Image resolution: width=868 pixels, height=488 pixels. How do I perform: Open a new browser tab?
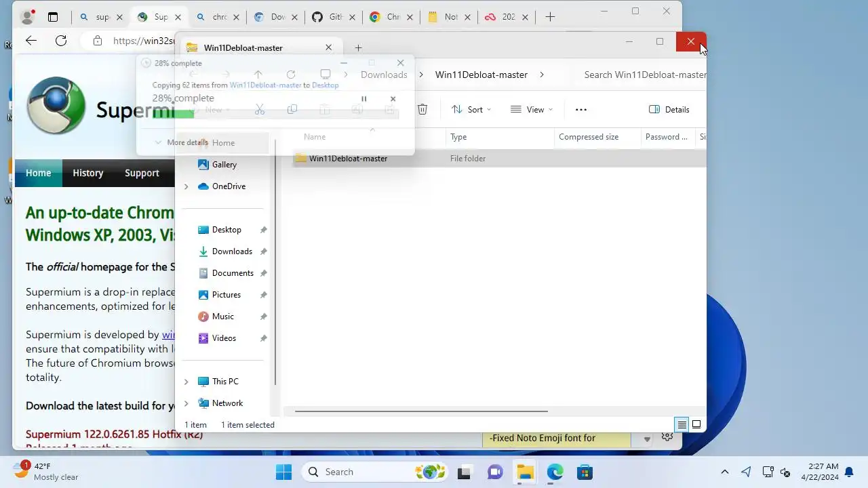pyautogui.click(x=550, y=17)
